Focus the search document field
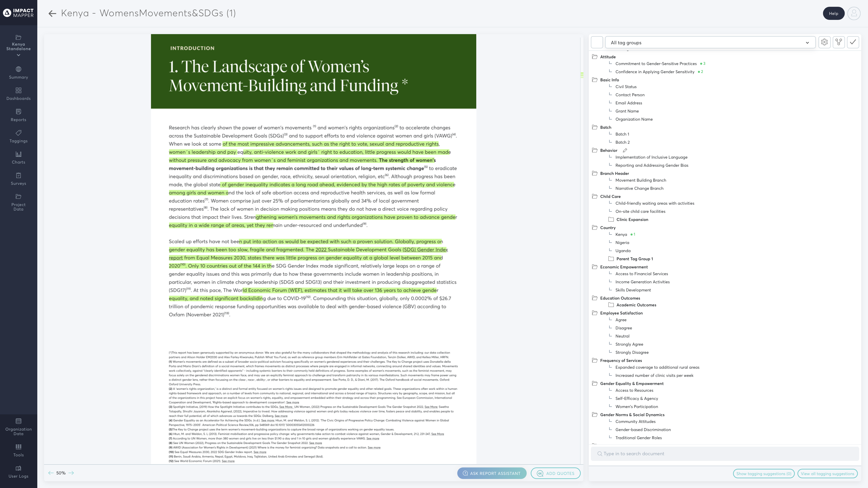This screenshot has height=488, width=868. [724, 454]
